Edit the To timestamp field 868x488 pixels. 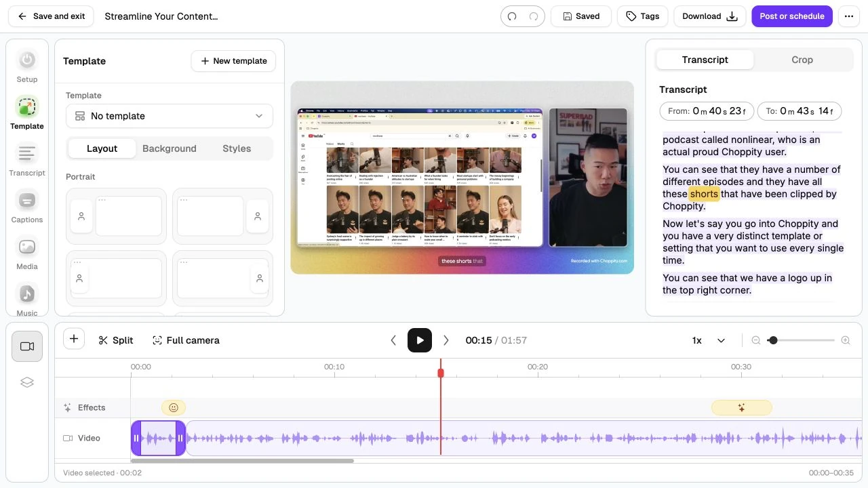coord(800,111)
